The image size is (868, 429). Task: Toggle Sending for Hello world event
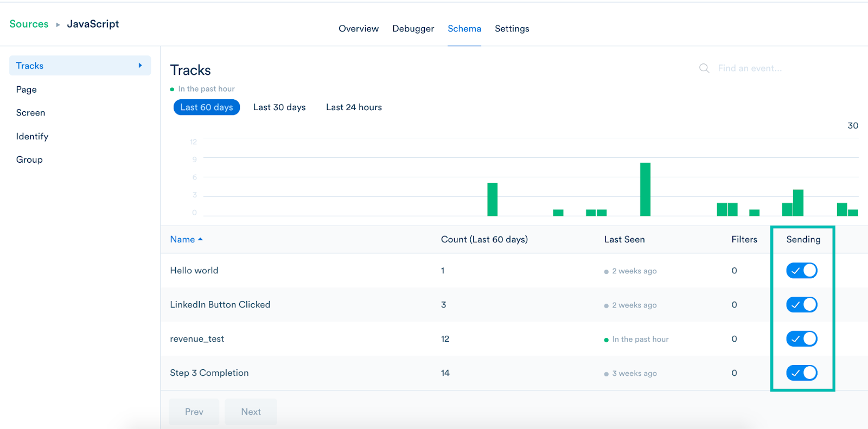coord(801,271)
